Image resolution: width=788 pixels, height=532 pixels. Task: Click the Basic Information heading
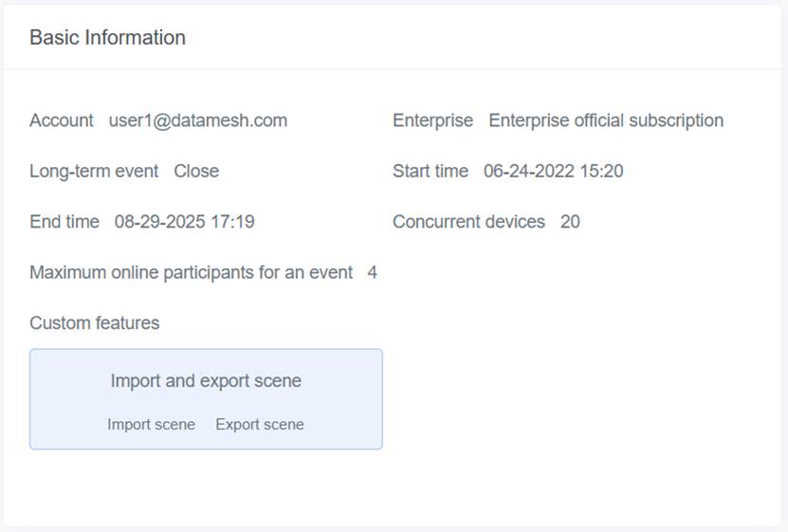[x=107, y=38]
